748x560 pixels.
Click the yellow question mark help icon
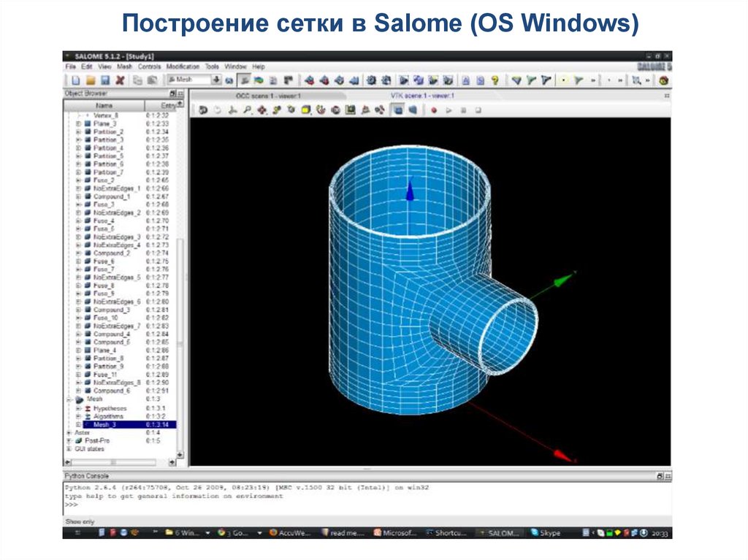[495, 80]
